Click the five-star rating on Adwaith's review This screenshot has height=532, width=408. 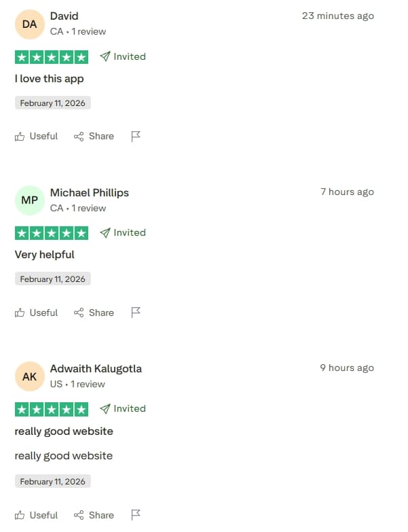[x=52, y=409]
